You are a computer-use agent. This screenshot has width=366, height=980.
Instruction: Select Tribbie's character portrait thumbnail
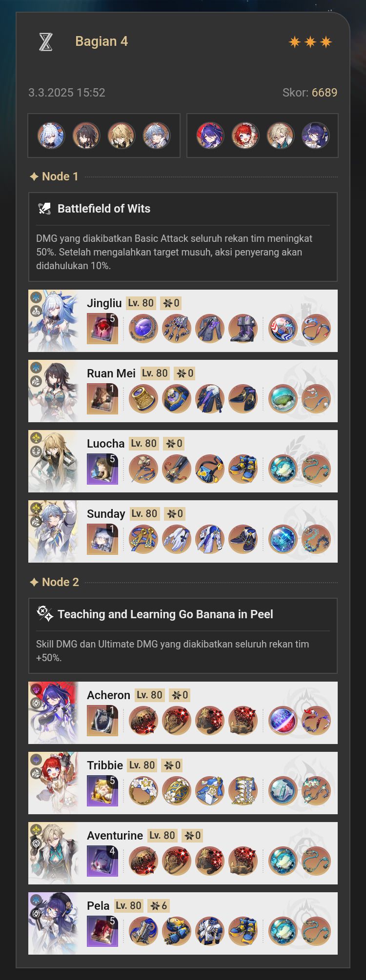click(53, 783)
